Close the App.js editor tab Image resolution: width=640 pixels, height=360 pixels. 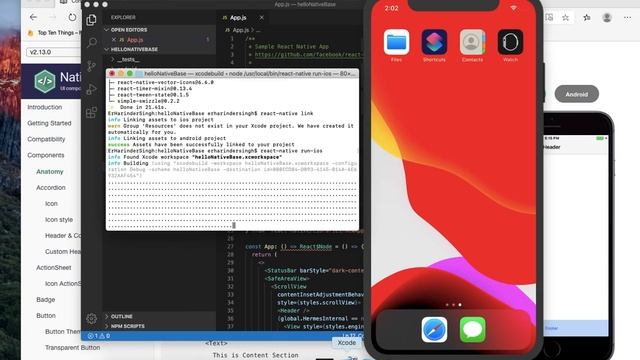[262, 18]
